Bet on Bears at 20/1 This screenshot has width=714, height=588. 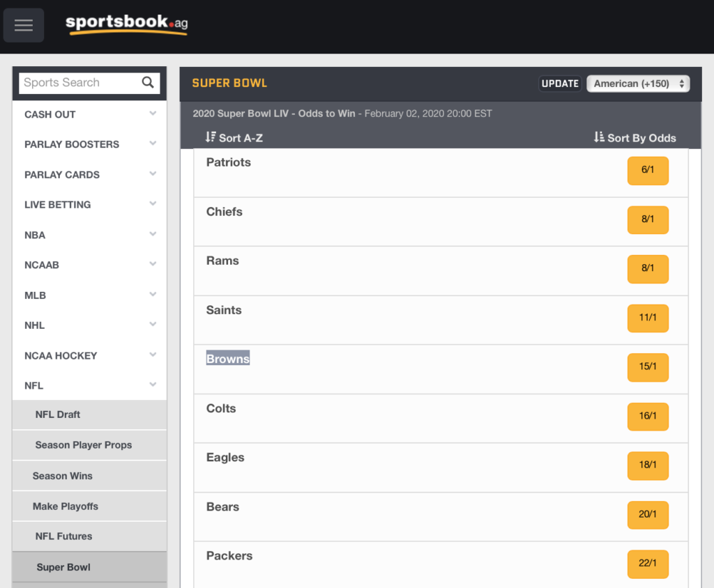pos(648,515)
